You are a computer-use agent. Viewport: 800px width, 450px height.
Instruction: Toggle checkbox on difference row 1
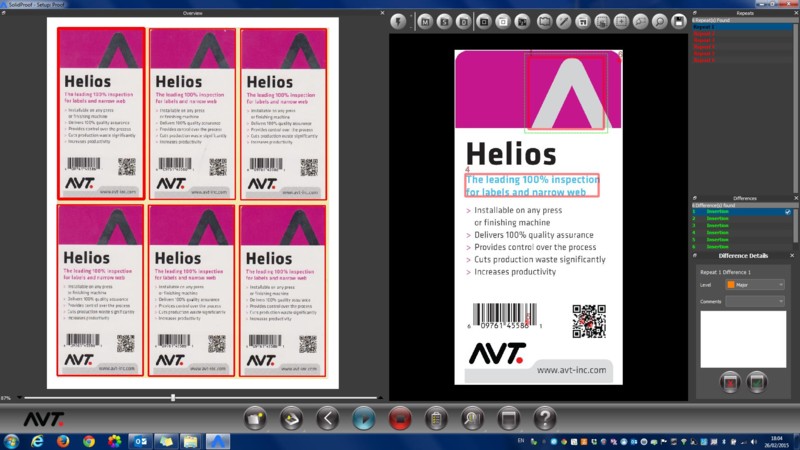coord(788,212)
